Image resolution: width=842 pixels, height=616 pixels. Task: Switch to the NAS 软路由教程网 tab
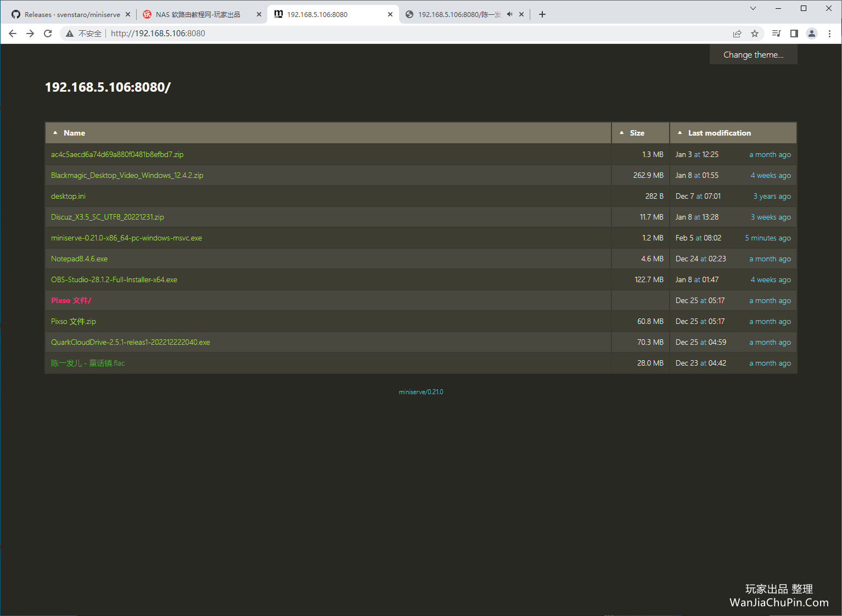[201, 14]
